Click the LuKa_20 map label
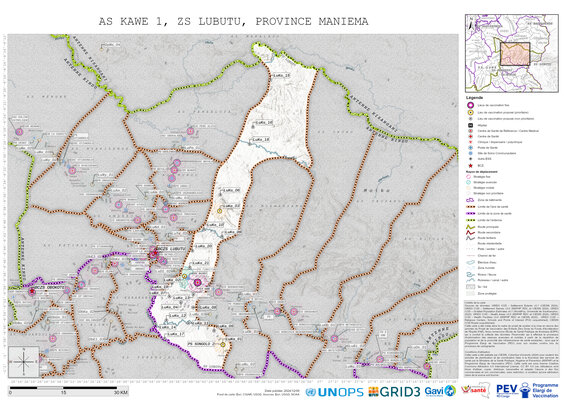 (203, 246)
